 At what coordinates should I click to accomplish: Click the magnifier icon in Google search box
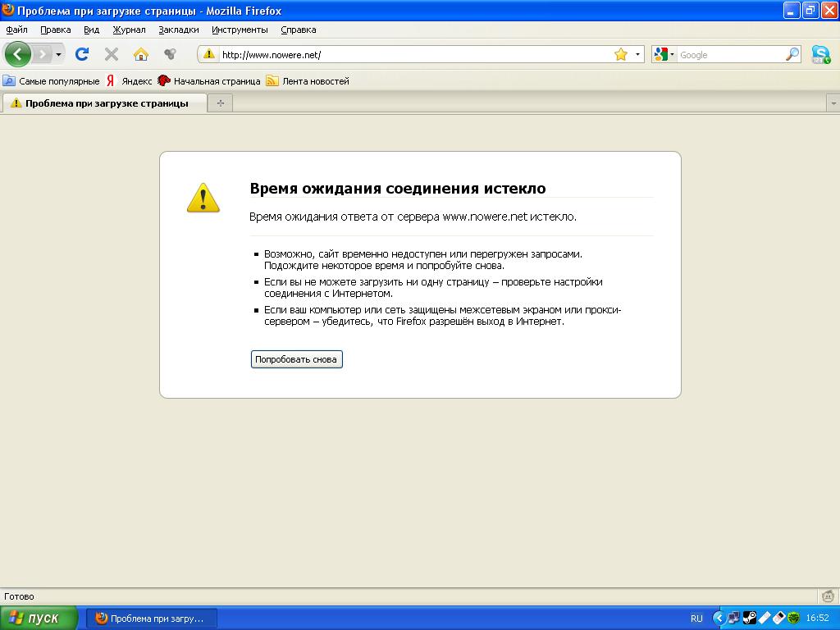[792, 54]
